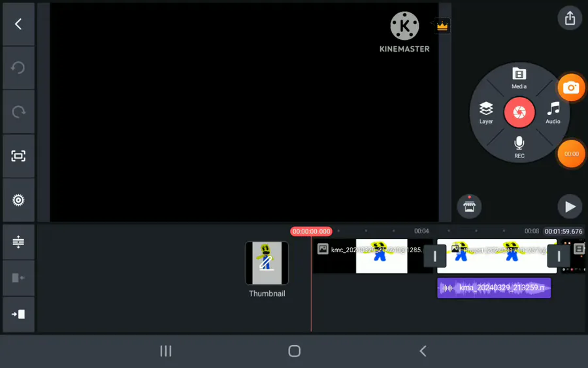Open transition between first and second clips
The height and width of the screenshot is (368, 588).
434,256
